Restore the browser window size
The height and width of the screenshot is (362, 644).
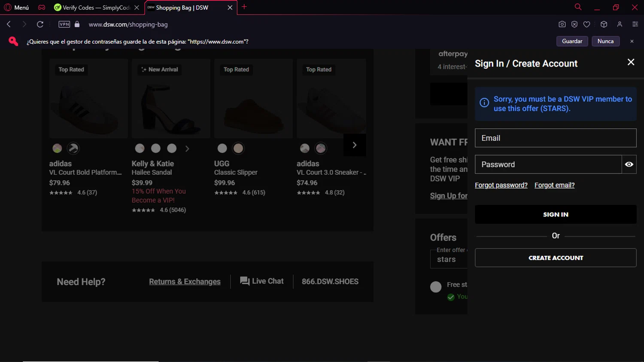click(616, 7)
